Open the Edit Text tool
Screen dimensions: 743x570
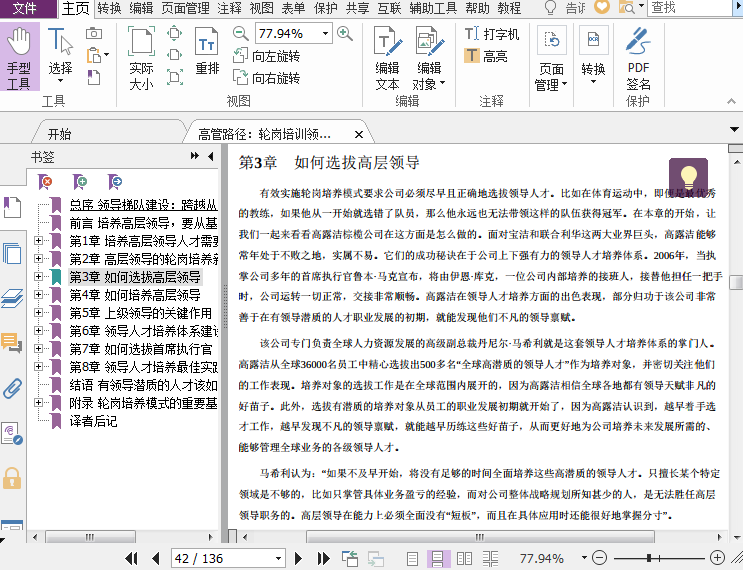388,58
